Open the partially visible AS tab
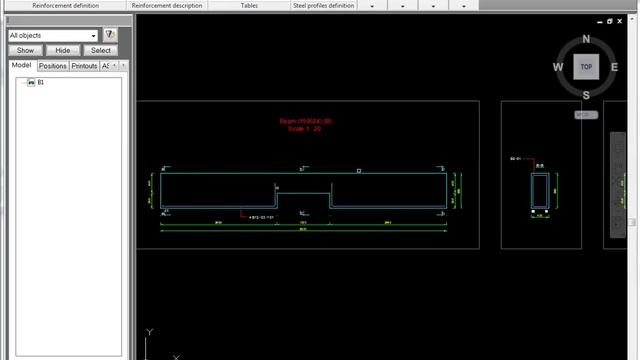The image size is (640, 360). click(105, 66)
